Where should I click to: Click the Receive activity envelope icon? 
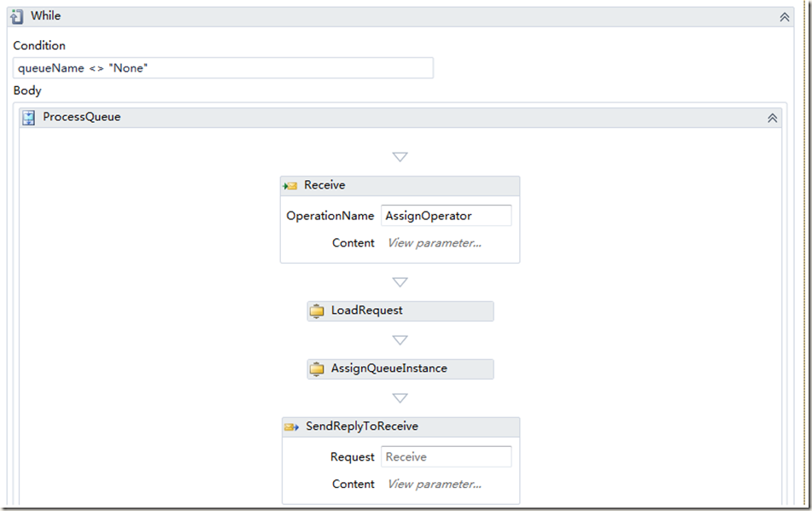290,186
